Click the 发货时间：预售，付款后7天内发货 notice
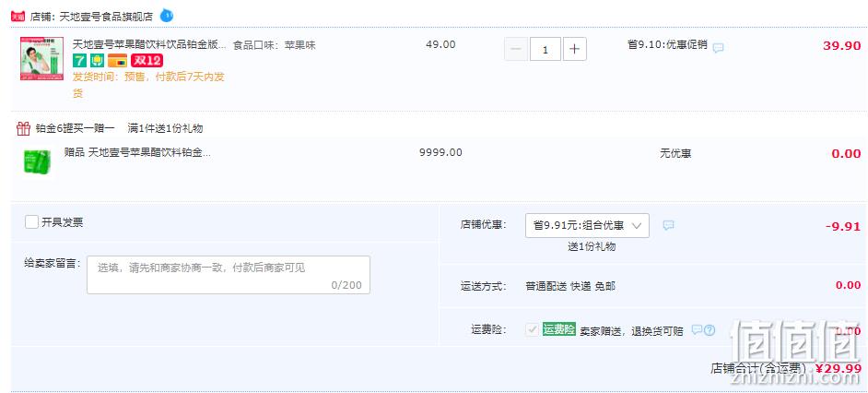 pyautogui.click(x=148, y=85)
